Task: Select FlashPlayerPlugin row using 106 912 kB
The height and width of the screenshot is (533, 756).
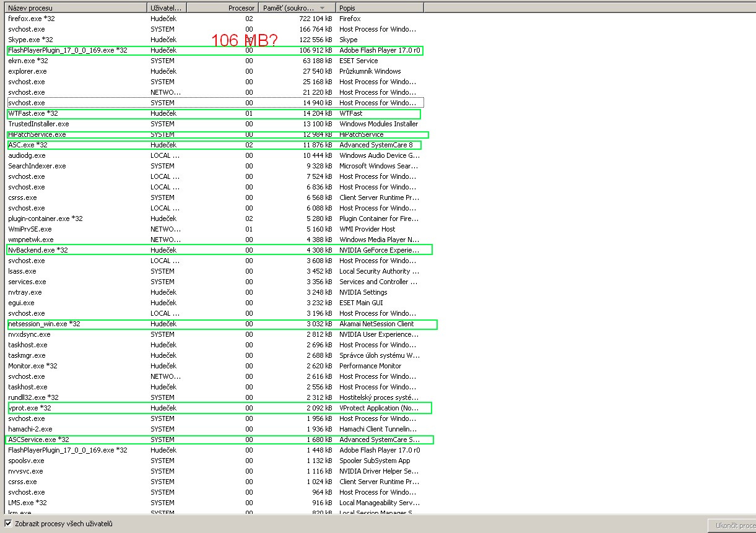Action: [215, 50]
